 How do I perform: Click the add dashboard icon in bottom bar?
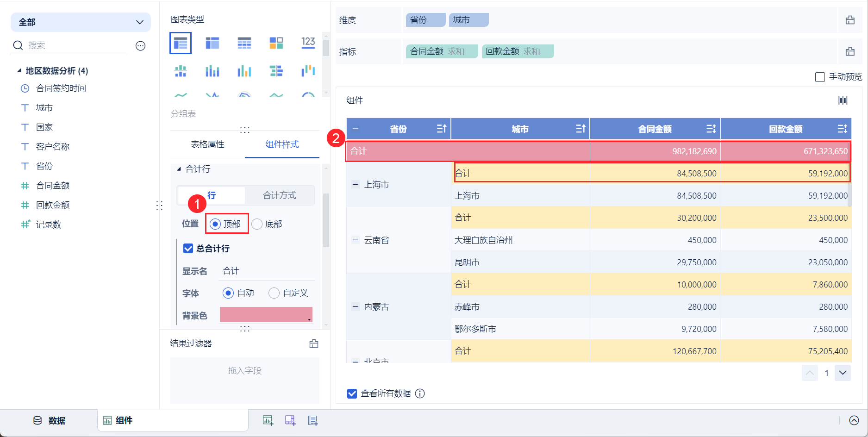pos(290,420)
